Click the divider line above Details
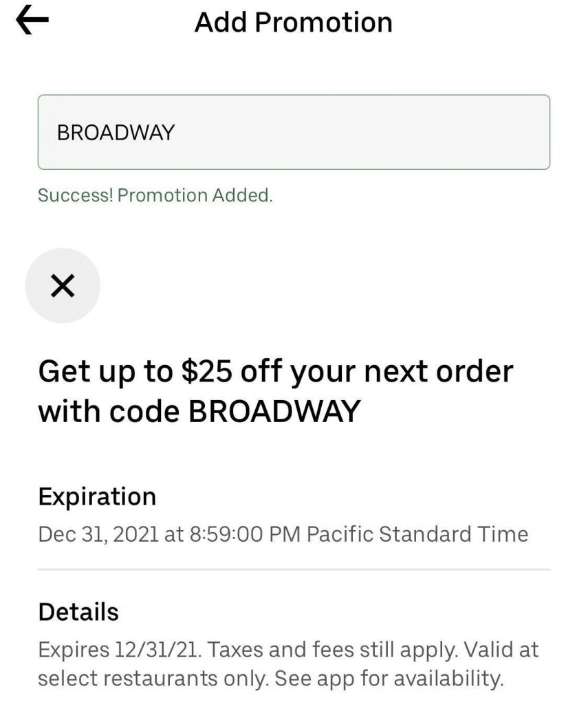Image resolution: width=588 pixels, height=704 pixels. tap(294, 570)
